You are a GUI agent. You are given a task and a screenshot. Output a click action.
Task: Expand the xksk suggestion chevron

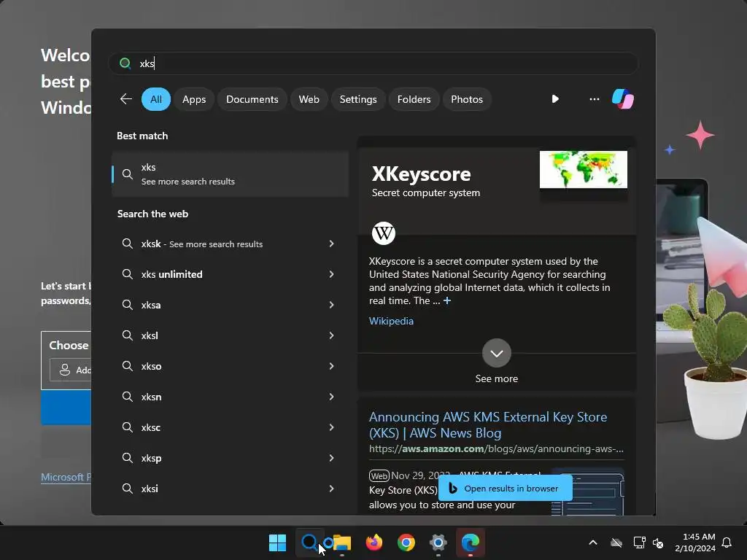click(332, 244)
